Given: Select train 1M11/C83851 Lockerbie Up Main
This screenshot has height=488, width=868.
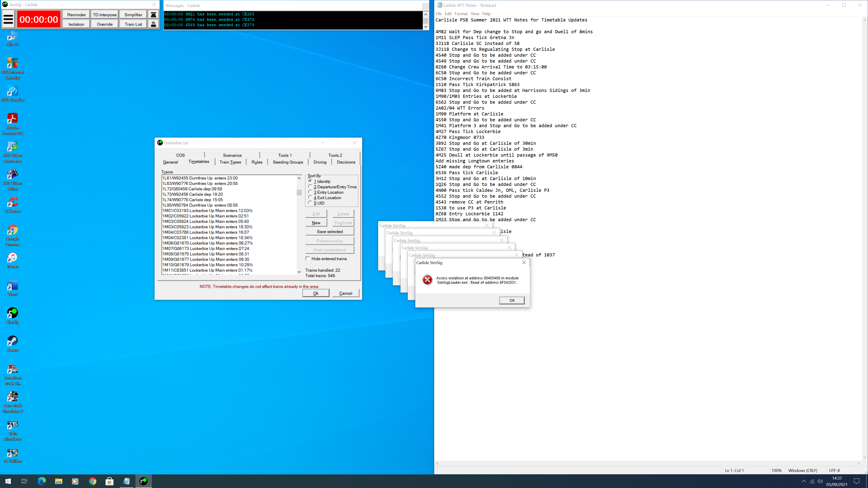Looking at the screenshot, I should pyautogui.click(x=207, y=270).
